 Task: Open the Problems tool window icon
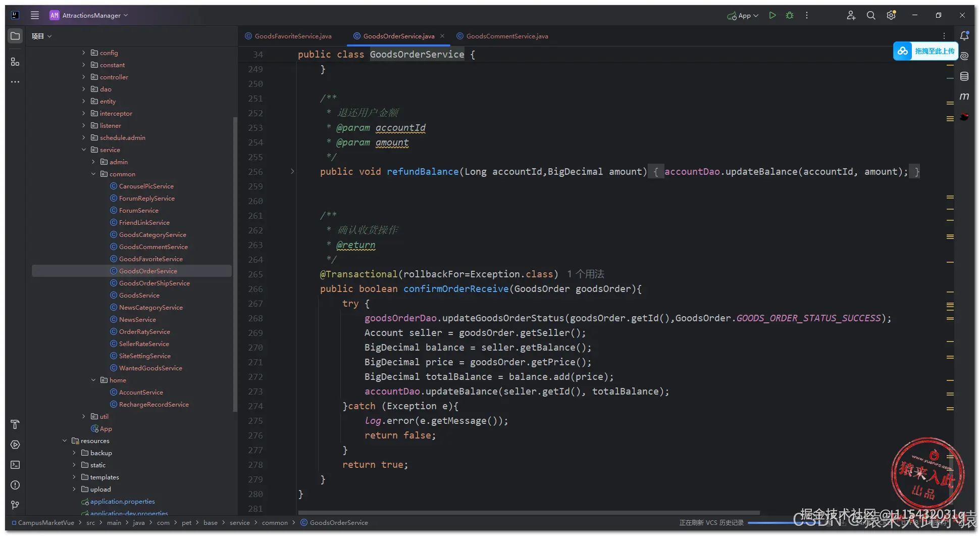tap(15, 485)
